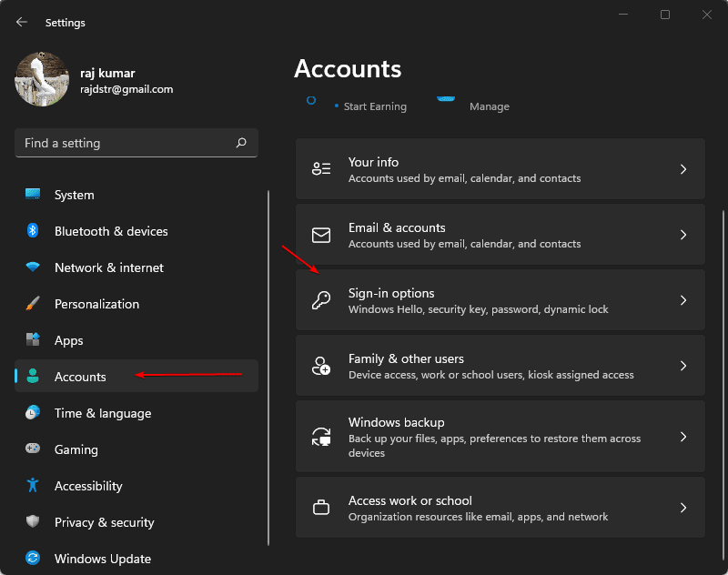Click the Bluetooth & devices icon

point(33,231)
